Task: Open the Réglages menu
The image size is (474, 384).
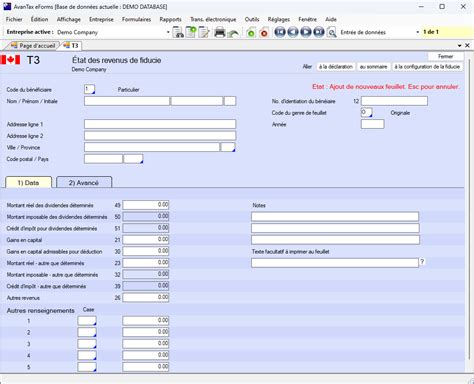Action: [279, 19]
